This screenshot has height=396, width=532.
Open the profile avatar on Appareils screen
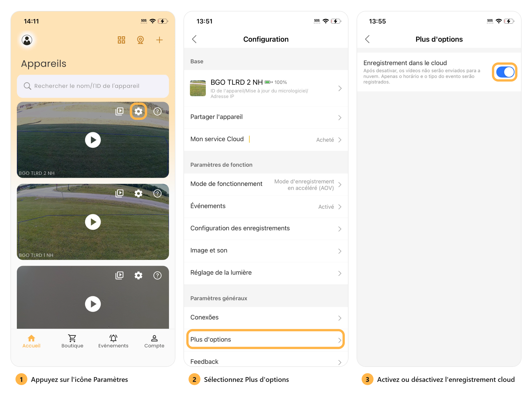point(27,40)
